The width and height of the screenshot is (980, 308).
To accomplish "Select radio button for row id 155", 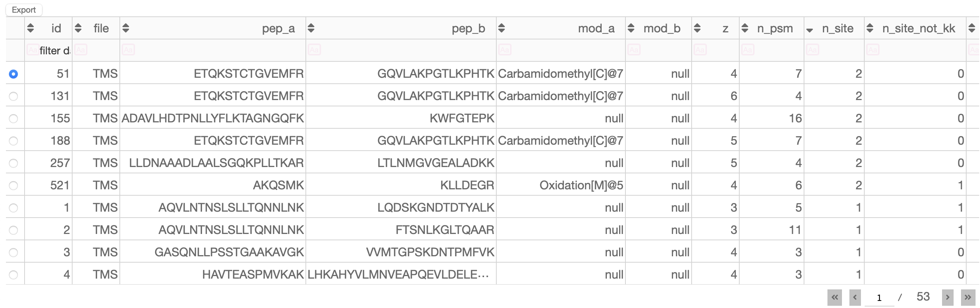I will (x=14, y=118).
